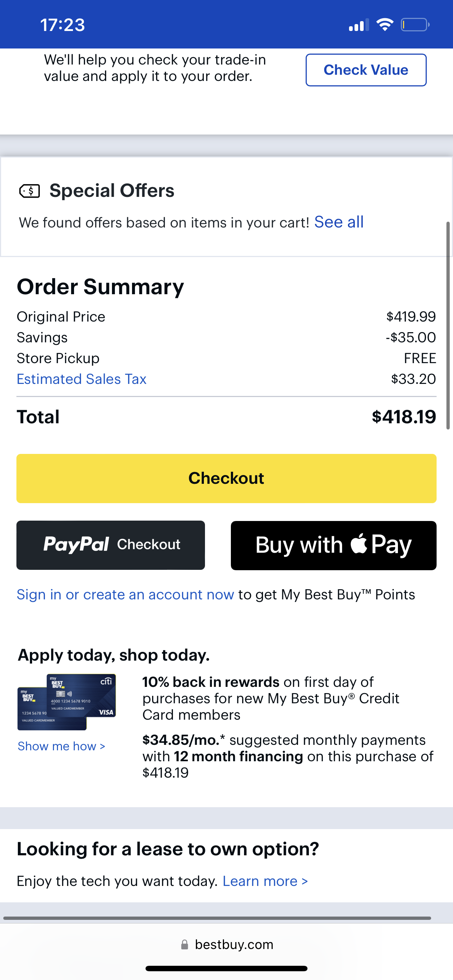Expand Learn more about lease to own
This screenshot has height=980, width=453.
click(265, 881)
